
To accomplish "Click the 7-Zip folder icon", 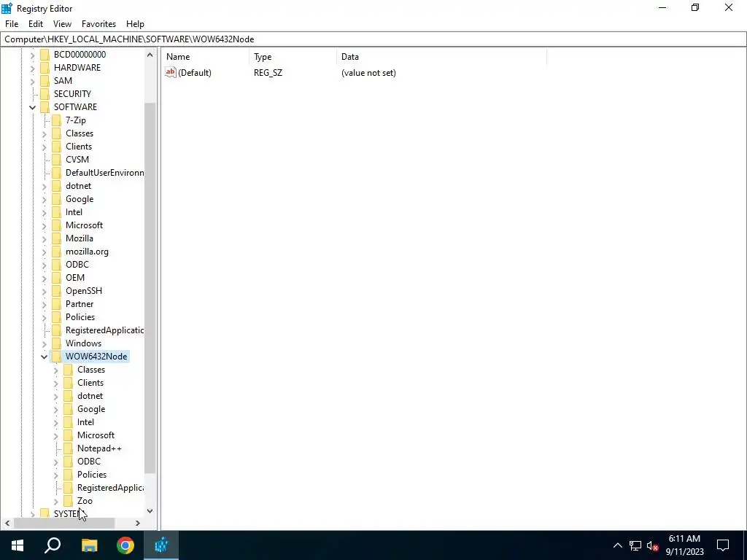I will (57, 120).
